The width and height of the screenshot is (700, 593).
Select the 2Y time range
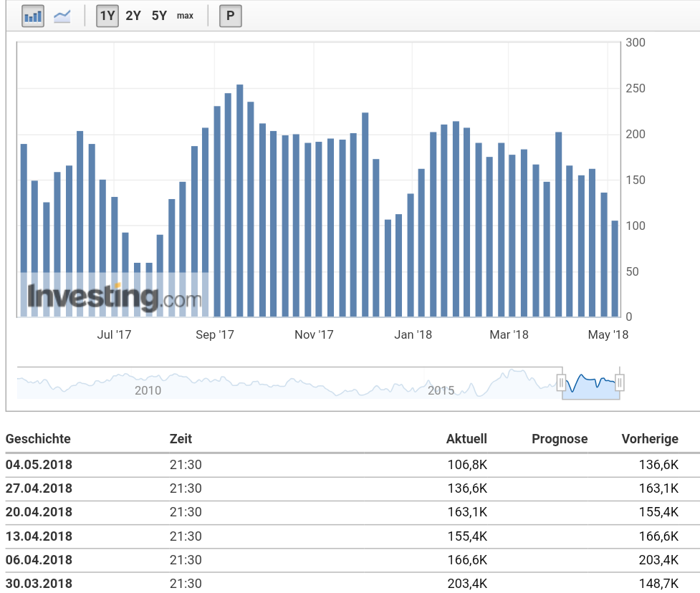133,16
